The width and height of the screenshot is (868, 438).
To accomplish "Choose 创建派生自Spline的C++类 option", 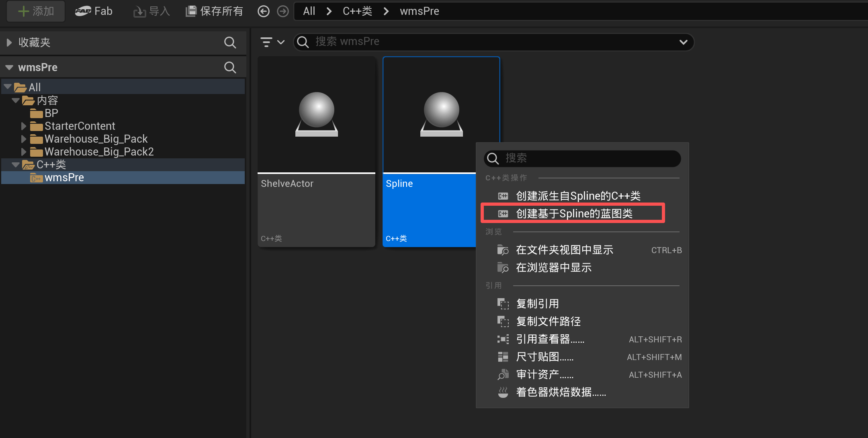I will (x=578, y=196).
